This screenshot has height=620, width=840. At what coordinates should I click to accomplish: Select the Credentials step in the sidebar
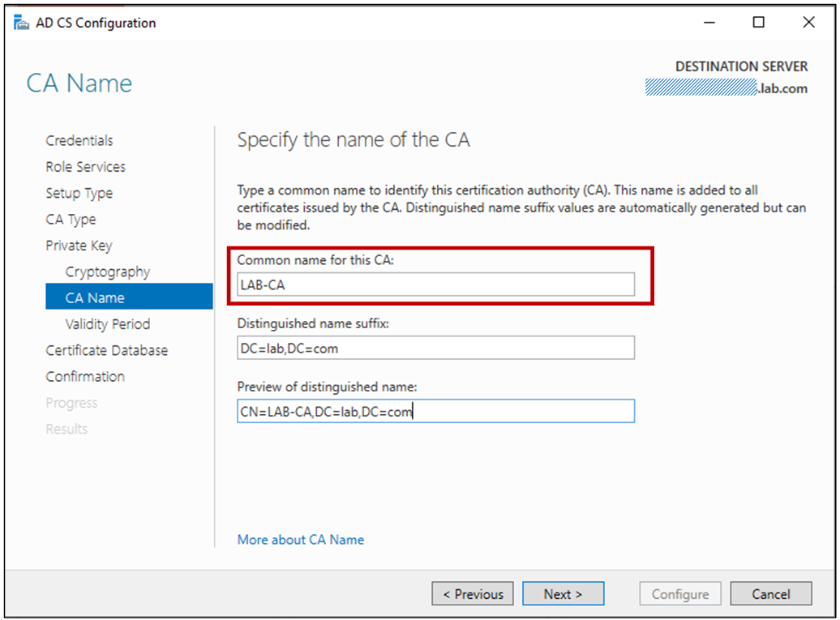79,140
